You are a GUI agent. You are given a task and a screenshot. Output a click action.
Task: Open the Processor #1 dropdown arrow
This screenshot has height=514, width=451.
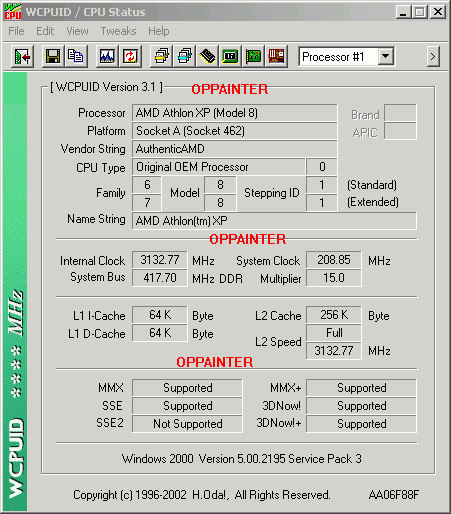pos(386,56)
